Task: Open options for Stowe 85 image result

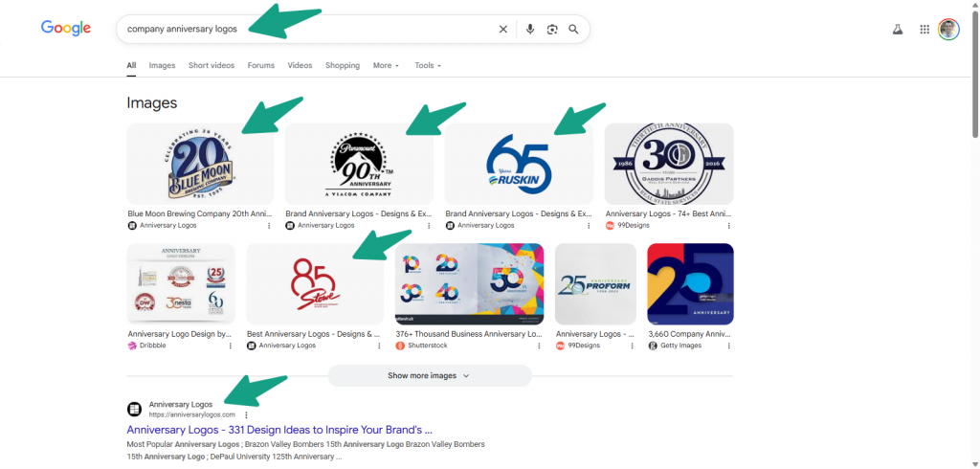Action: point(379,346)
